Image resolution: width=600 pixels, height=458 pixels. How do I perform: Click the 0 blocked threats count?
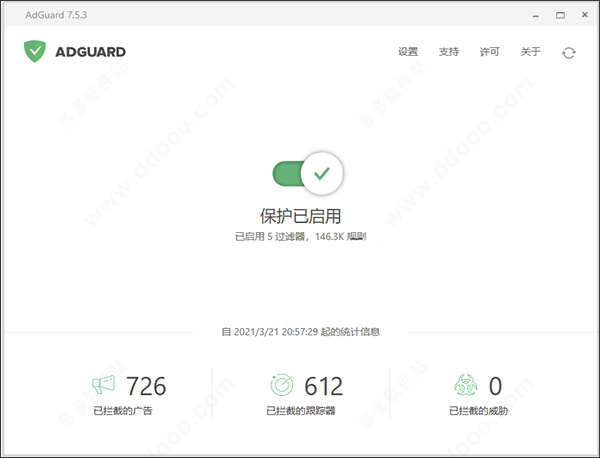tap(495, 386)
